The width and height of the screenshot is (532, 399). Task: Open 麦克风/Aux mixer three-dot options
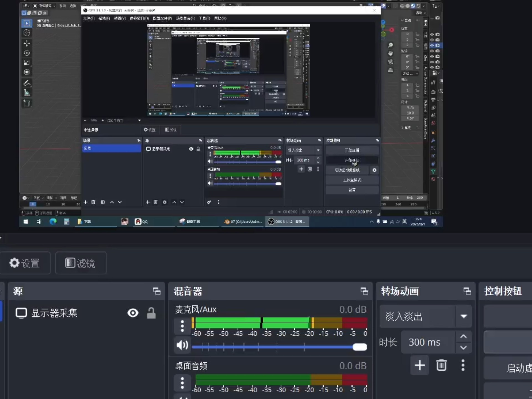click(x=182, y=326)
